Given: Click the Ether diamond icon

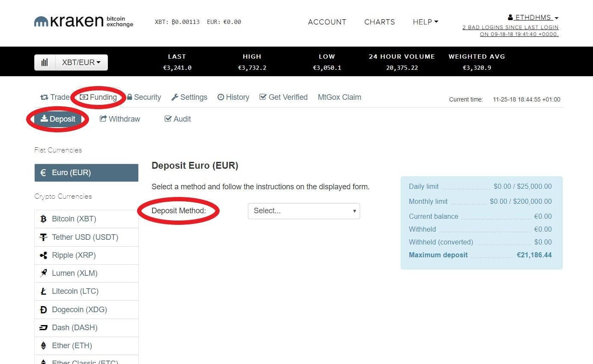Looking at the screenshot, I should pyautogui.click(x=43, y=346).
